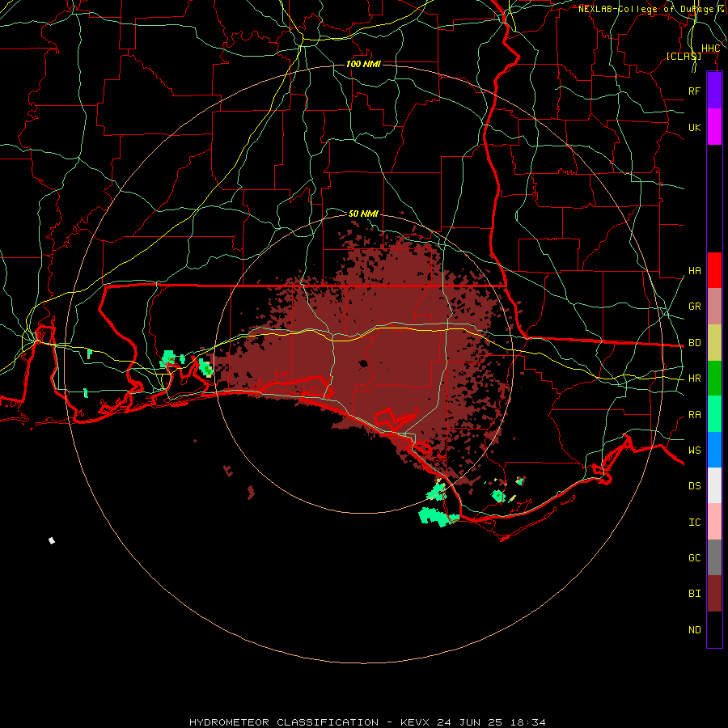Click the white DS legend swatch
The height and width of the screenshot is (728, 728).
(714, 485)
